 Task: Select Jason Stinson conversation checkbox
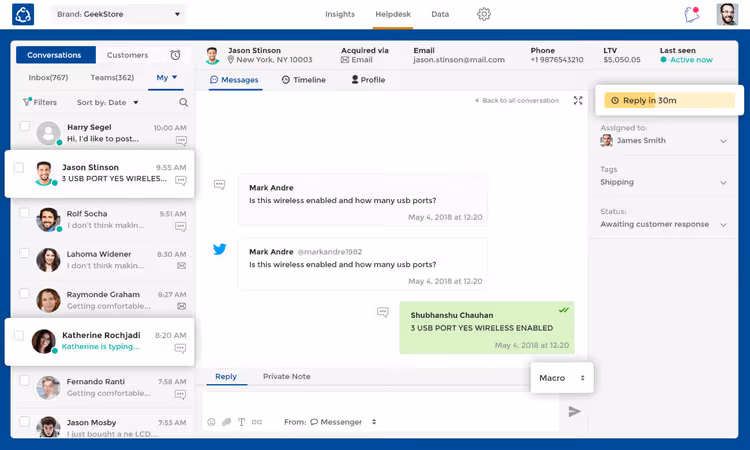tap(19, 167)
